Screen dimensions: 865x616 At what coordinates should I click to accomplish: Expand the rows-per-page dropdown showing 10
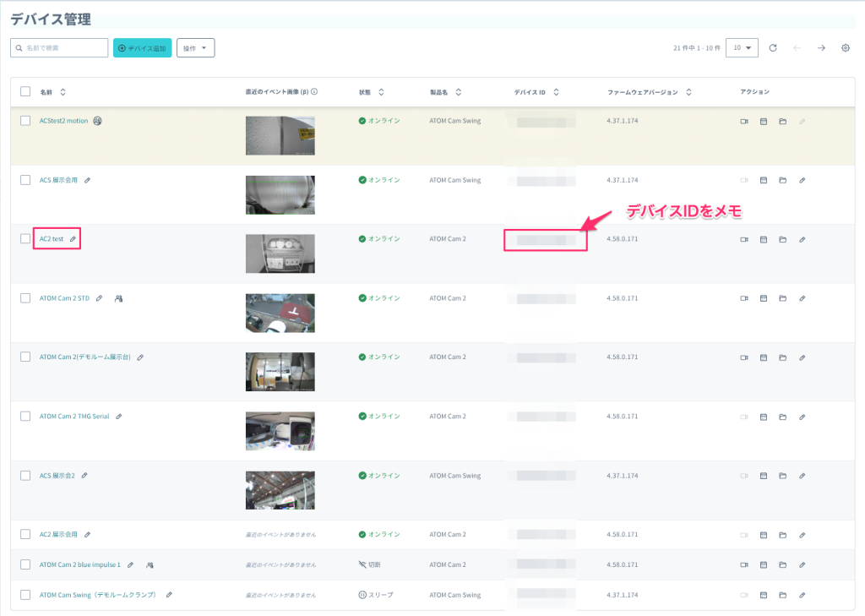[742, 48]
